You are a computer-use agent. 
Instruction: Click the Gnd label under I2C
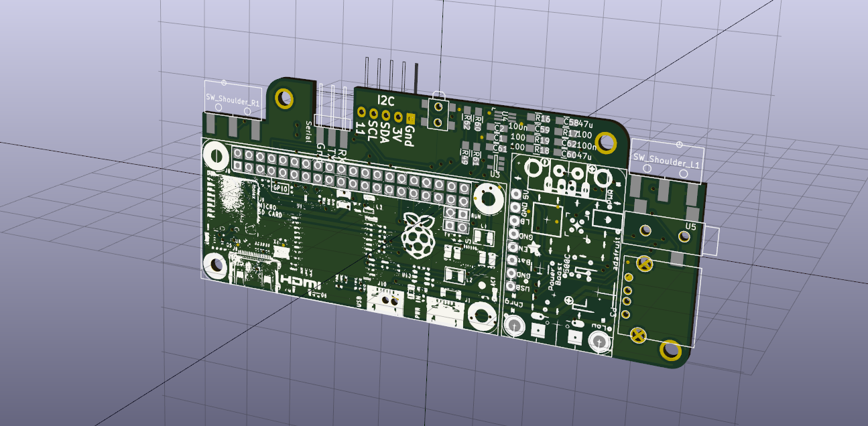click(408, 137)
